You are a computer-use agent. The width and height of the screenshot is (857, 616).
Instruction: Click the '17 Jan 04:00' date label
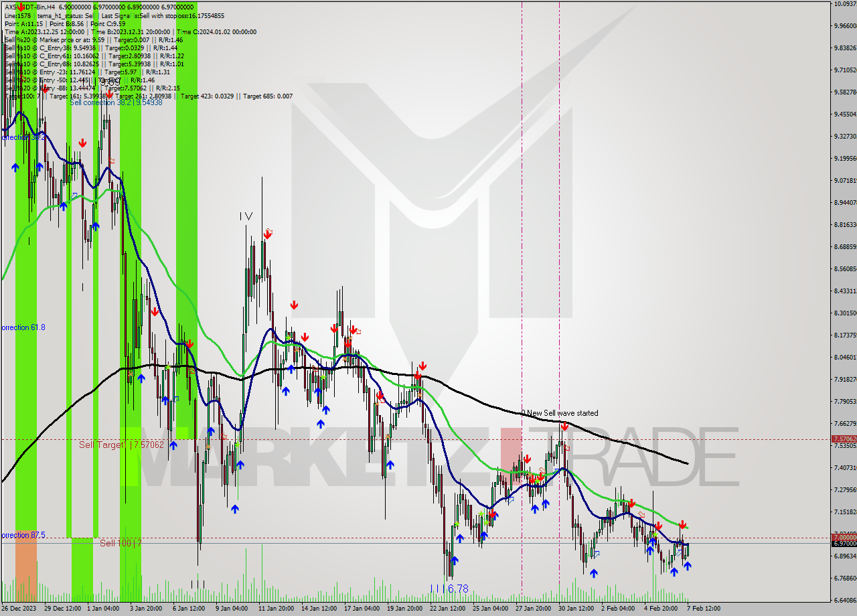coord(362,609)
